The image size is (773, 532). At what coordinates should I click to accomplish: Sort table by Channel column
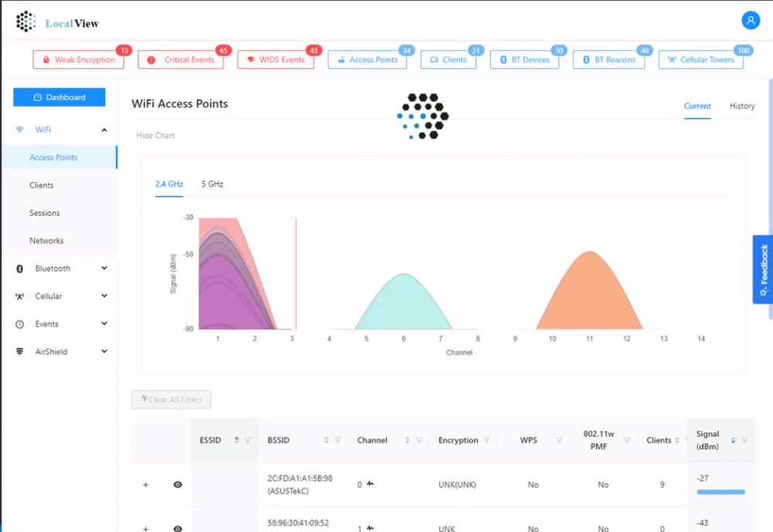pos(407,440)
